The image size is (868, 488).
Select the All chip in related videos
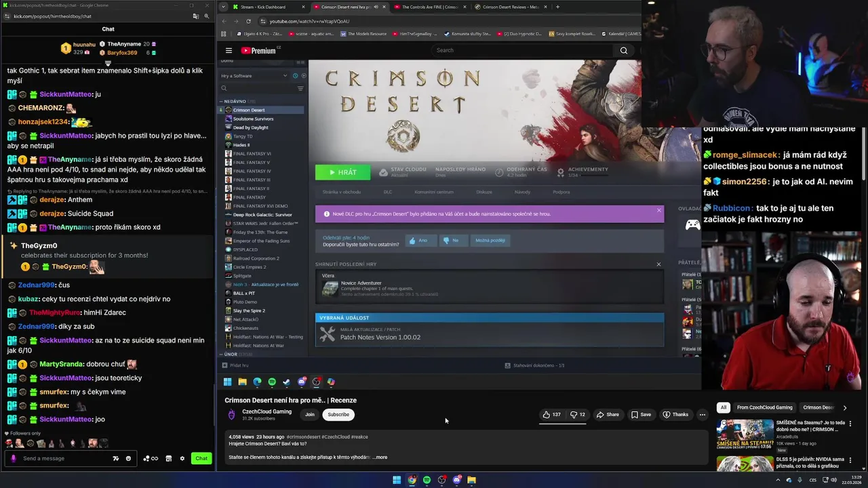point(724,407)
